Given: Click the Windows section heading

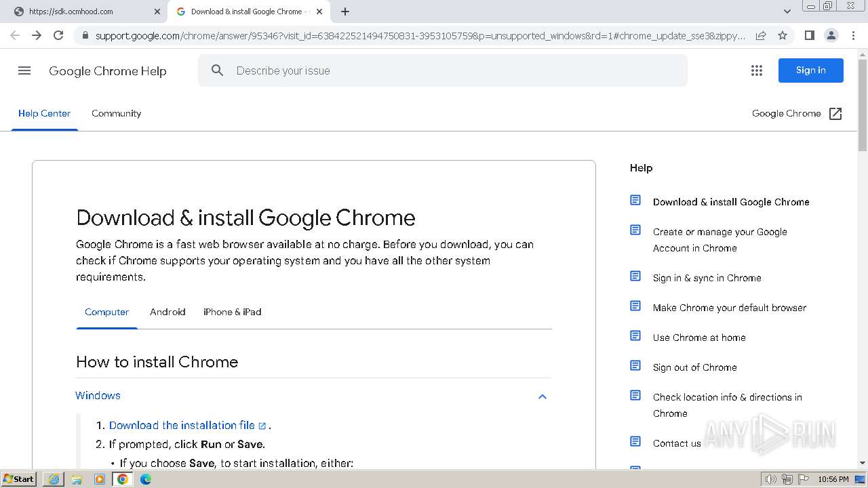Looking at the screenshot, I should [98, 396].
